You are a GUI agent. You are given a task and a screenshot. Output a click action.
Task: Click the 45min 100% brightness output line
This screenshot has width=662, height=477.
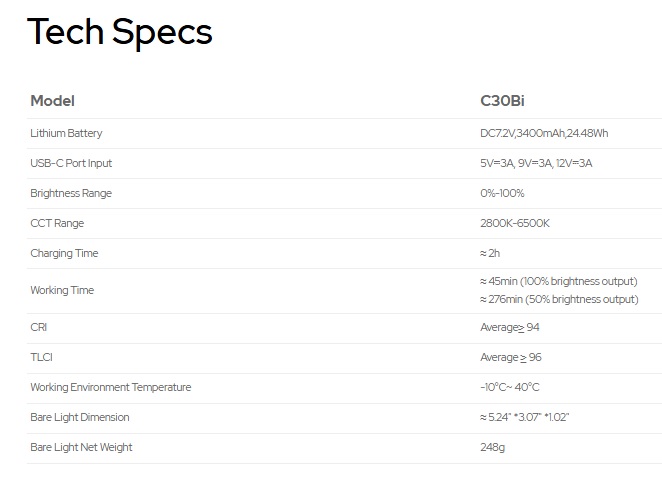point(559,281)
